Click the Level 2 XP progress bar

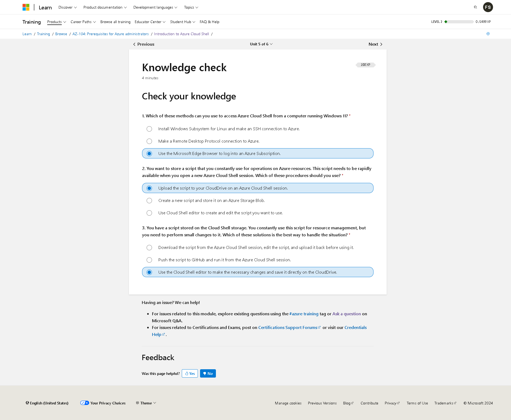pyautogui.click(x=460, y=22)
